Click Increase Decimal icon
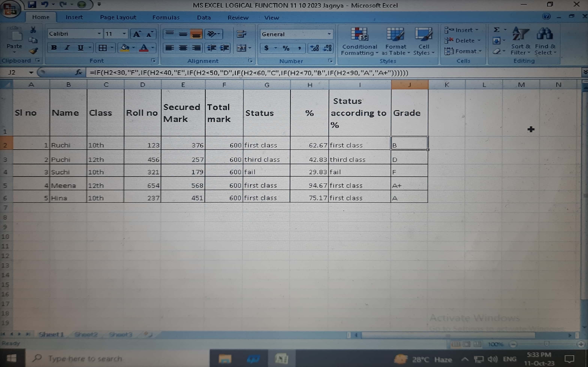The height and width of the screenshot is (367, 588). (315, 48)
